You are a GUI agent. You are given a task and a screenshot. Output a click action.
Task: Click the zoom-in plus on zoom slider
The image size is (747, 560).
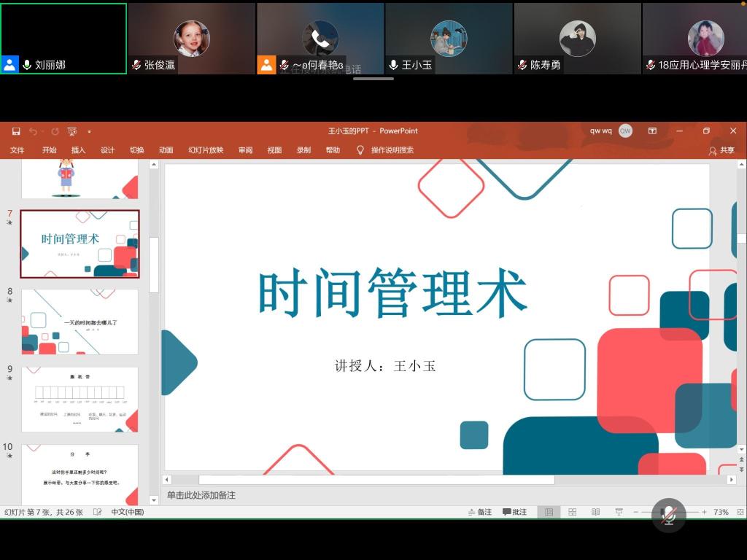(x=704, y=512)
